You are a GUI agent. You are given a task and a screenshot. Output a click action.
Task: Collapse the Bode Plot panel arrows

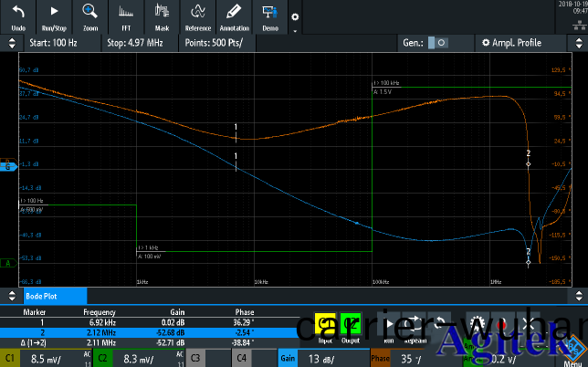pos(10,296)
